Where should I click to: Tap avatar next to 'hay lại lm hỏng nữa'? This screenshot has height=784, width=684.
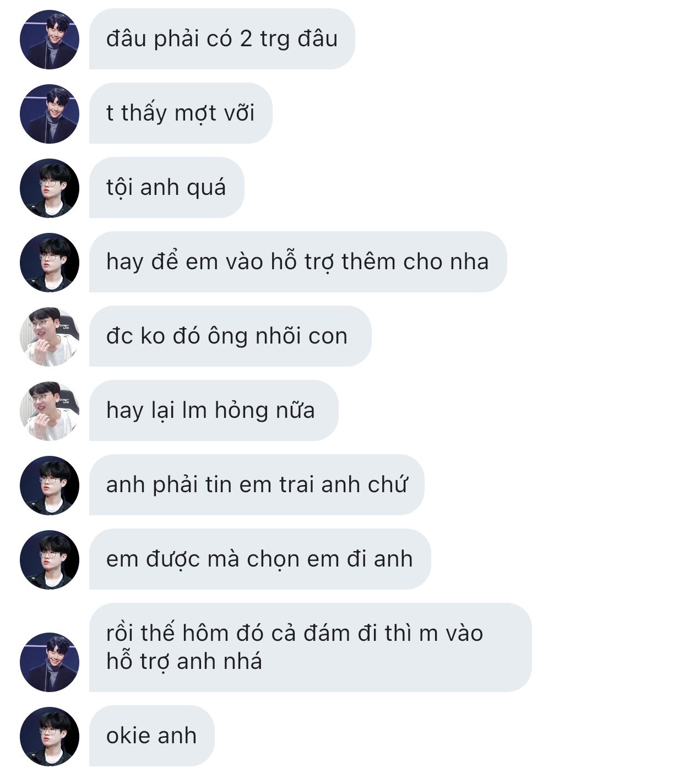click(x=50, y=411)
